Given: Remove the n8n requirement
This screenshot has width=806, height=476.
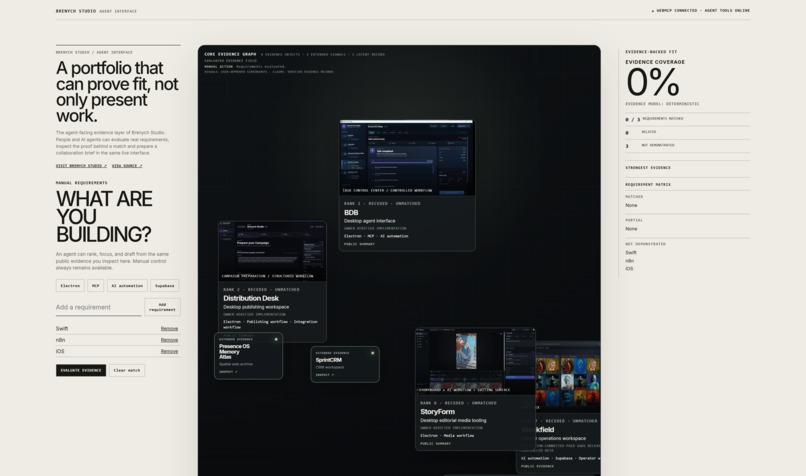Looking at the screenshot, I should (x=169, y=340).
